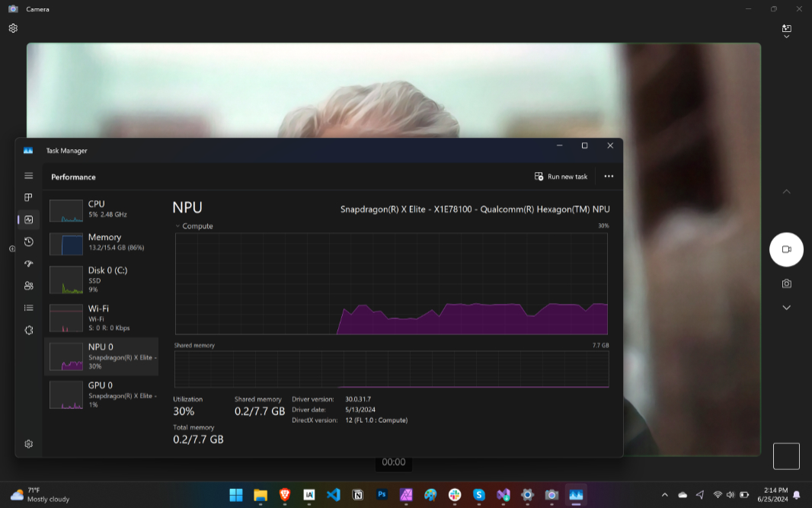Open volume speaker tray icon
812x508 pixels.
(730, 495)
